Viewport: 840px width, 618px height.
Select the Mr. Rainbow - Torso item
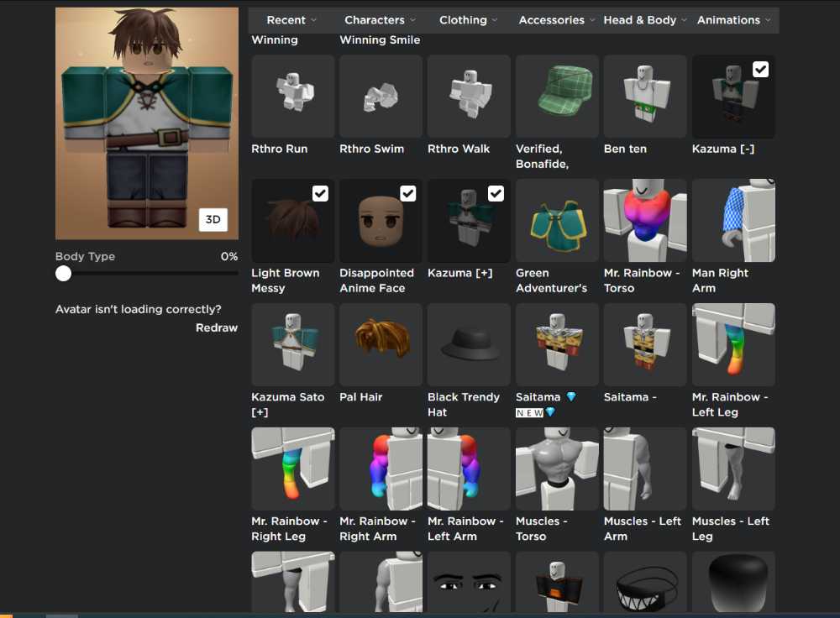(x=645, y=221)
